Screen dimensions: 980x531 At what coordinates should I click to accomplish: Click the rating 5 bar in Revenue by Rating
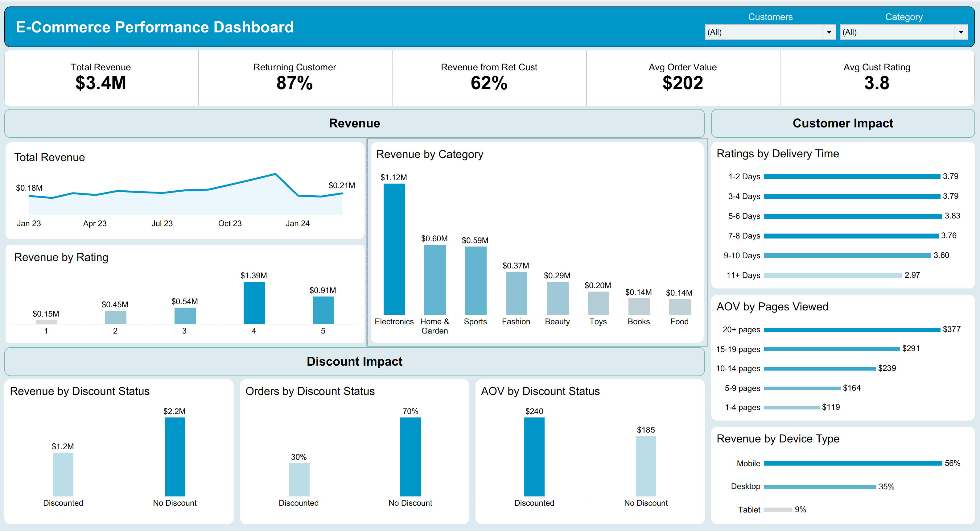[323, 310]
